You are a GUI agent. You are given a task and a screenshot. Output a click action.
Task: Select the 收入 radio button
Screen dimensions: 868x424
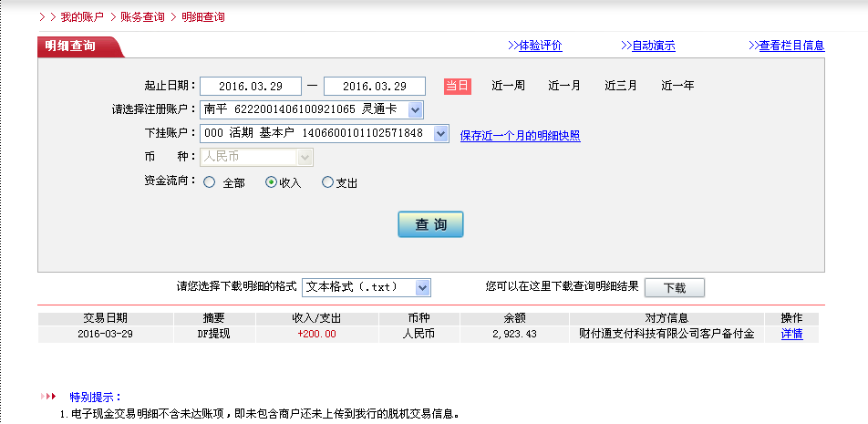click(x=271, y=182)
